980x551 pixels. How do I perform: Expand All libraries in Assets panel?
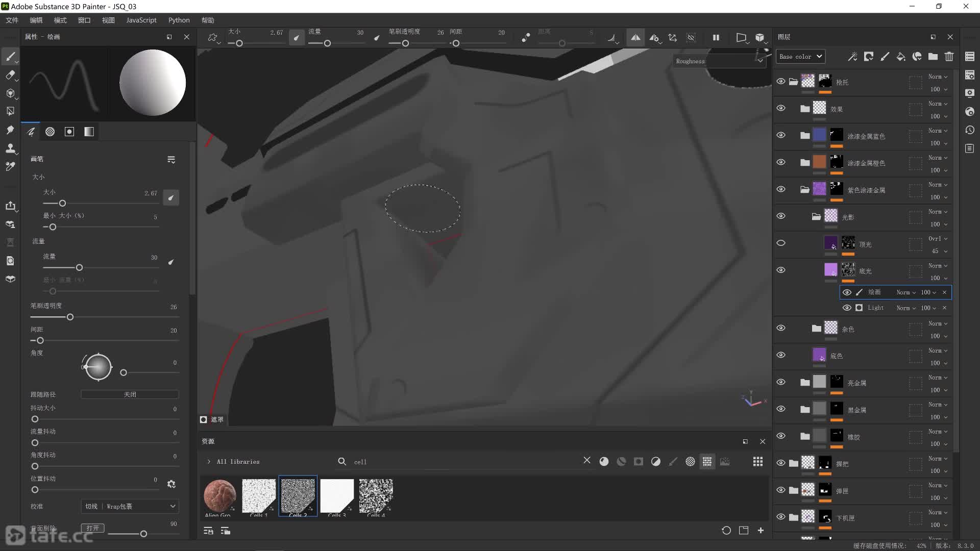coord(209,462)
